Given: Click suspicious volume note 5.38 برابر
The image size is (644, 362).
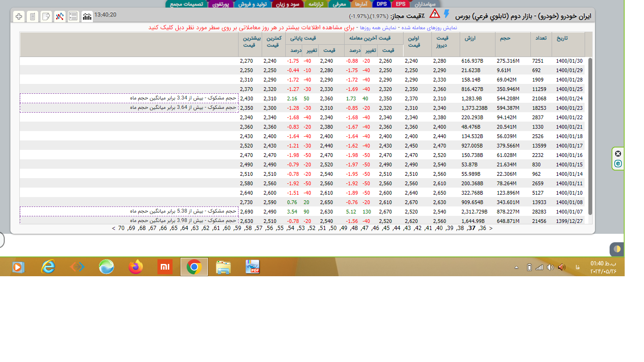Looking at the screenshot, I should (129, 211).
